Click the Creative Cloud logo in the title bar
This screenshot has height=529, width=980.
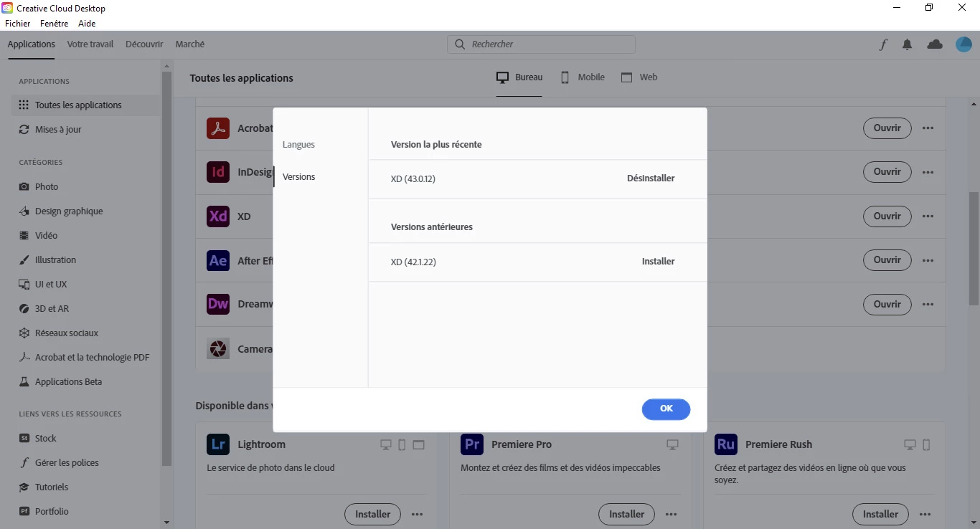[7, 8]
